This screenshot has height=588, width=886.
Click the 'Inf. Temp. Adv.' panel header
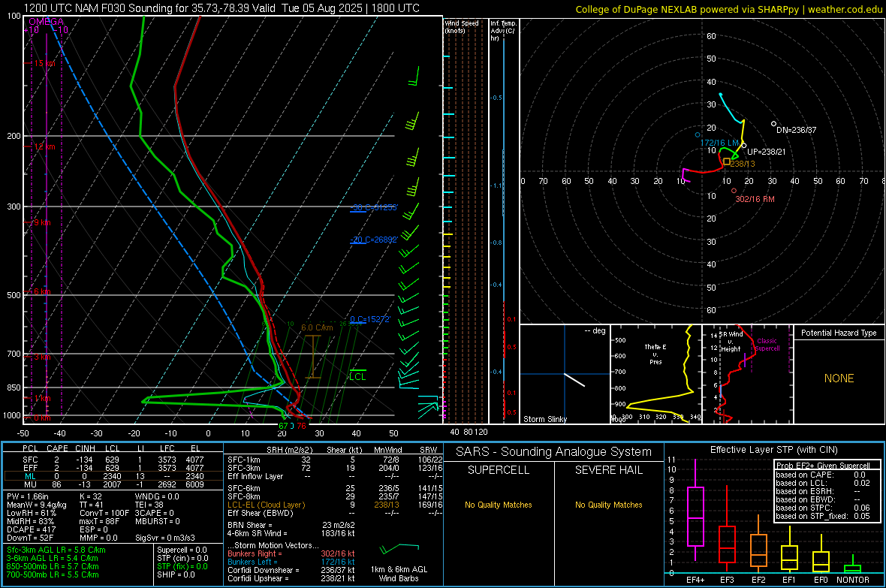coord(503,31)
